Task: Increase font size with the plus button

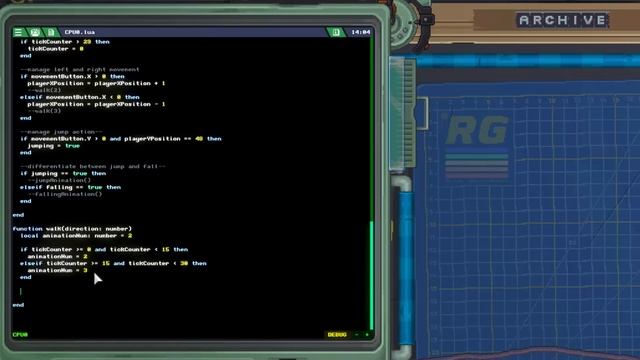Action: (x=367, y=334)
